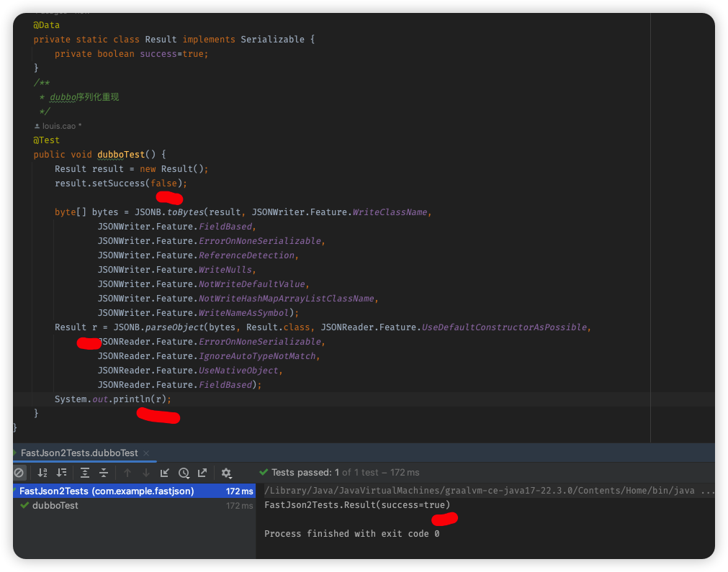Select the FastJson2Tests (com.example.fastjson) node
The image size is (728, 572).
click(108, 490)
